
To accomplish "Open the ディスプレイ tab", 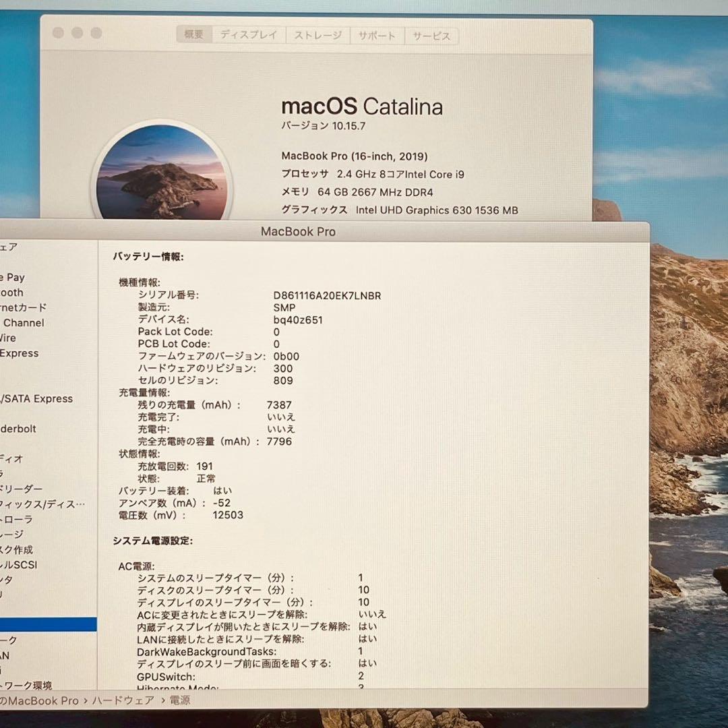I will tap(249, 35).
